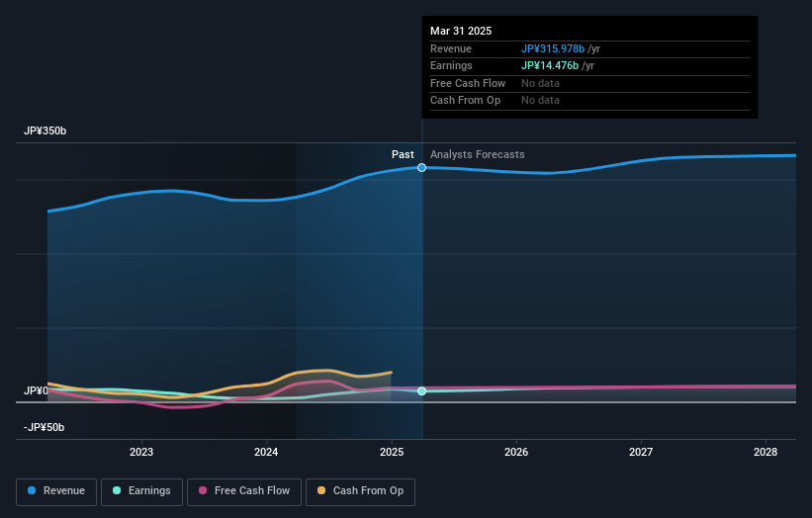Click the Analysts Forecasts label

pyautogui.click(x=478, y=155)
